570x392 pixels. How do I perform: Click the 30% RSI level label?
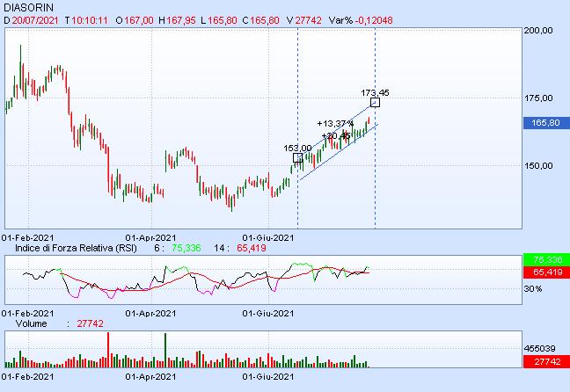click(x=533, y=289)
